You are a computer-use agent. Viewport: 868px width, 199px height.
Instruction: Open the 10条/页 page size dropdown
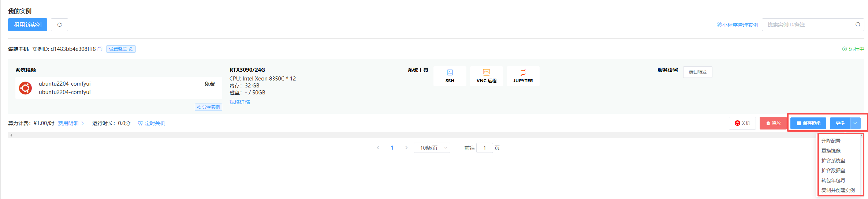coord(432,148)
